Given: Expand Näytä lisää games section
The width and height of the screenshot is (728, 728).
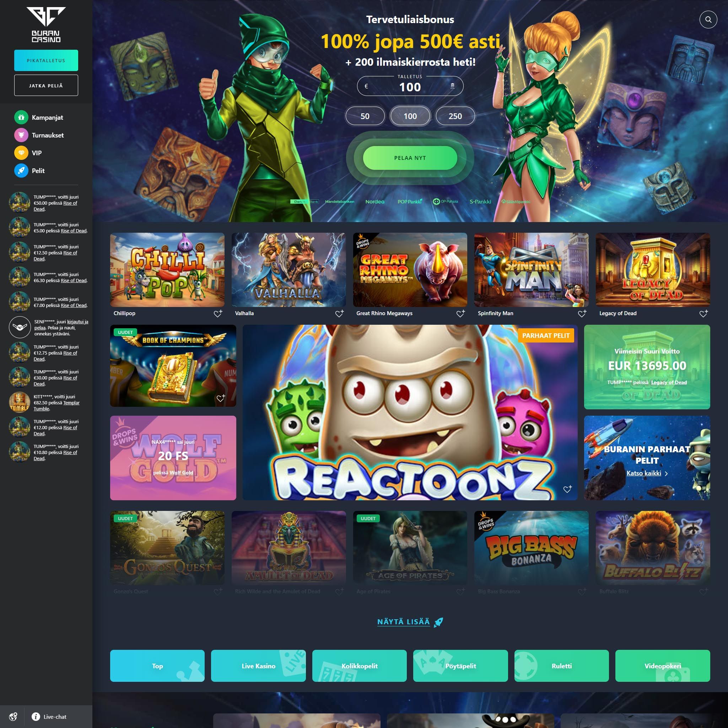Looking at the screenshot, I should (409, 619).
